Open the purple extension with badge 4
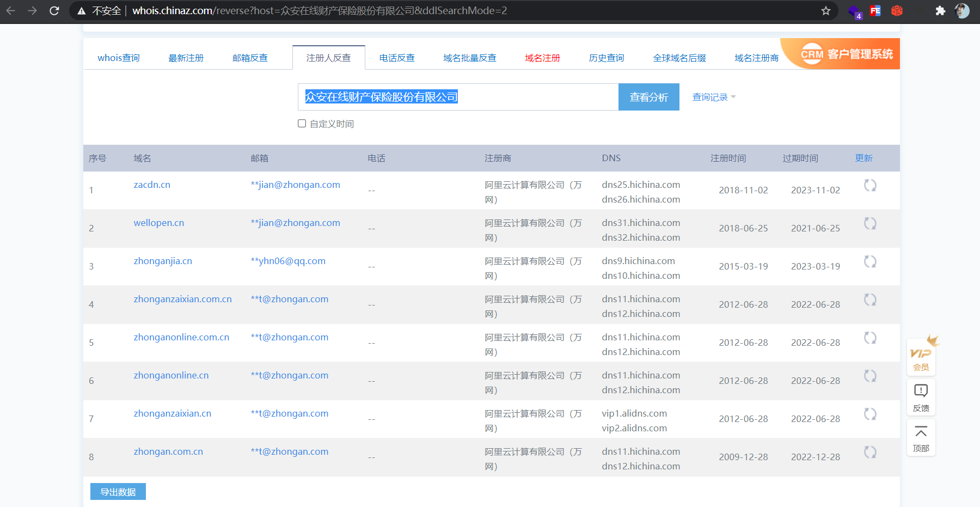Screen dimensions: 980x507 (x=855, y=11)
